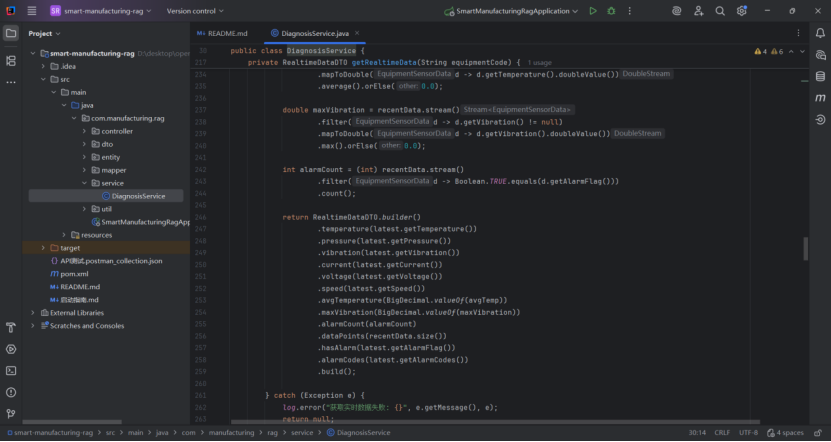Open the Build hammer tool window
The width and height of the screenshot is (831, 442).
(11, 328)
